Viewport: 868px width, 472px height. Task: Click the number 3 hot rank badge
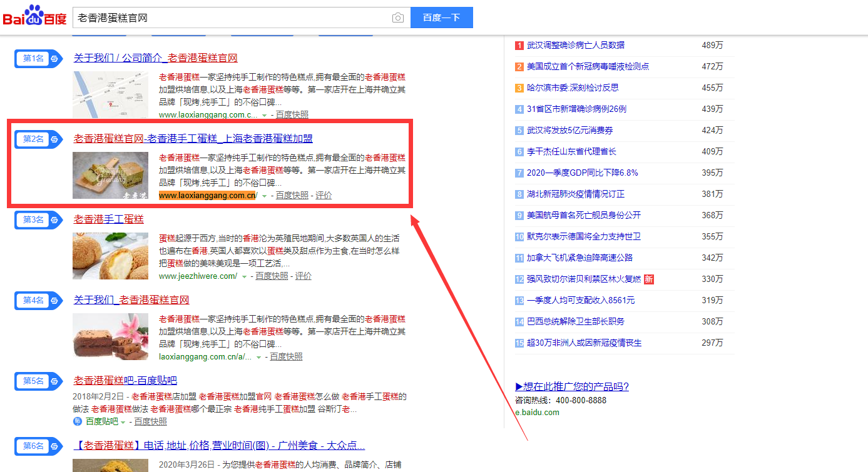pos(519,88)
